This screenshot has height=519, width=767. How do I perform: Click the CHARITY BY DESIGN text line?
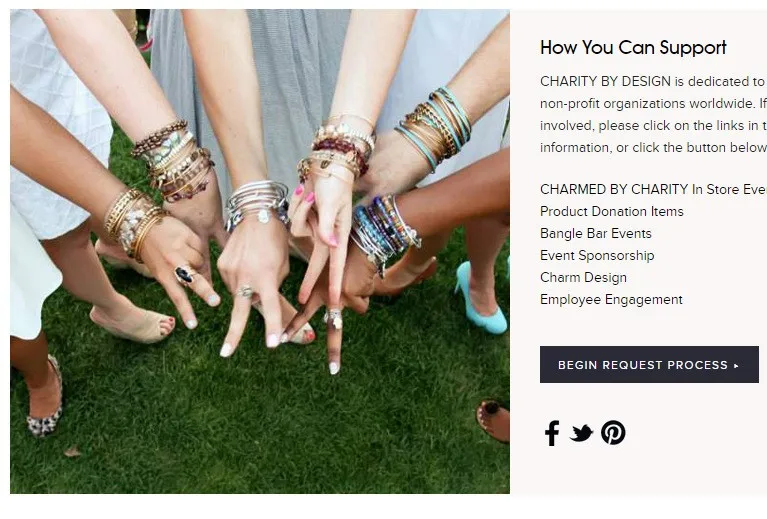click(653, 81)
